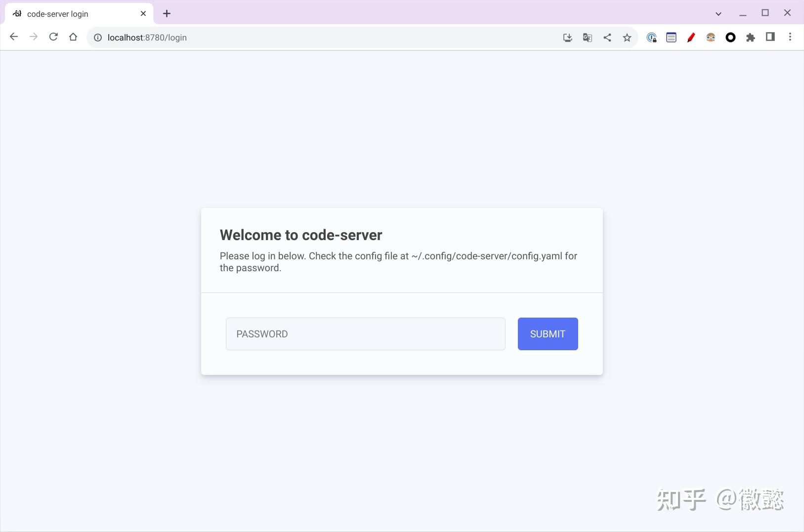View site information for localhost
804x532 pixels.
tap(98, 38)
